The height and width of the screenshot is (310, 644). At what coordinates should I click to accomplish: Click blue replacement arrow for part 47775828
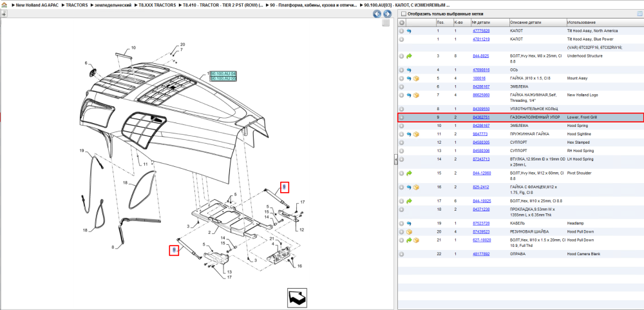409,31
